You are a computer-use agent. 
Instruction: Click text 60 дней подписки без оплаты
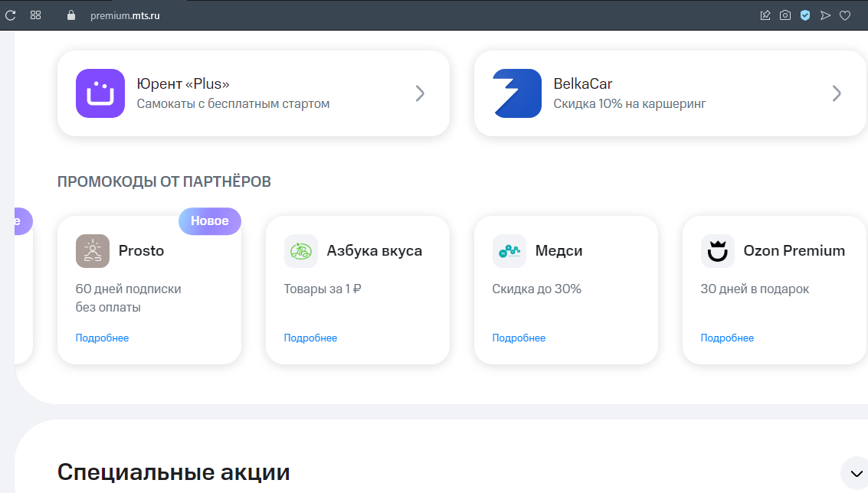coord(129,298)
